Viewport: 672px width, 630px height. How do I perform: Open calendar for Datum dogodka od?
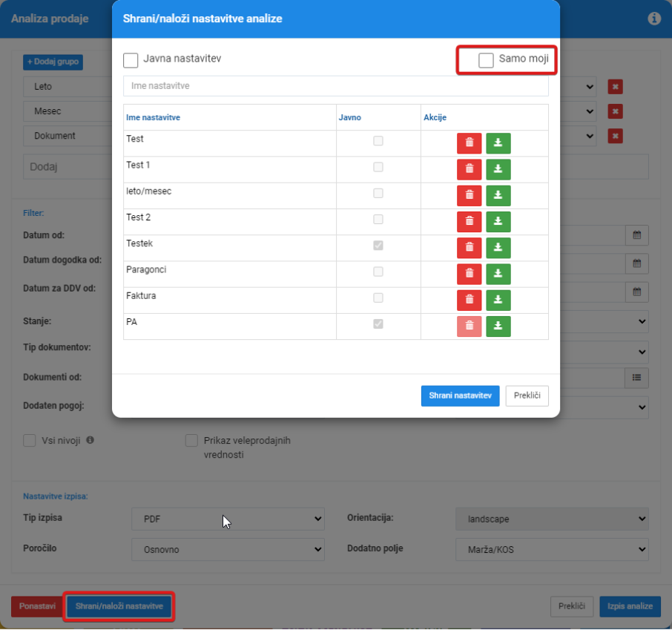(637, 263)
